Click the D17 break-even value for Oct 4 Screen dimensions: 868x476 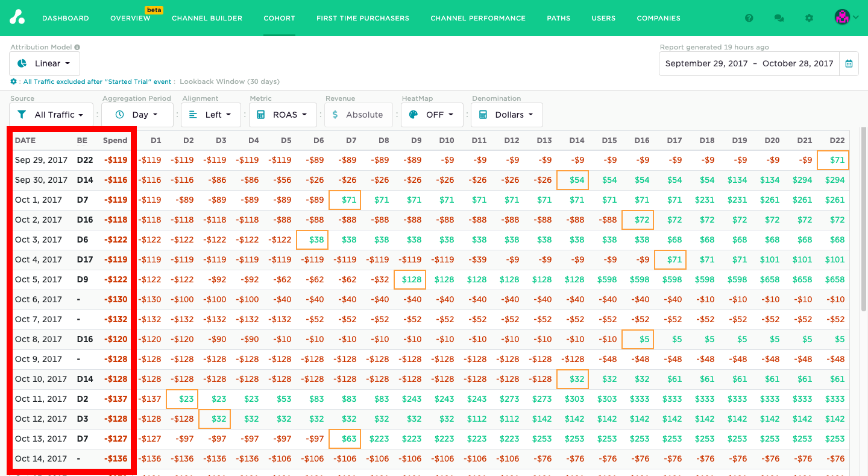pos(85,259)
